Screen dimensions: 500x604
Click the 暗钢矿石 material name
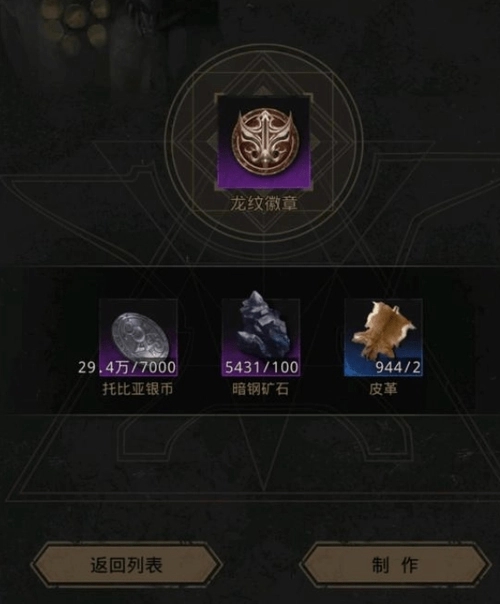click(x=260, y=389)
